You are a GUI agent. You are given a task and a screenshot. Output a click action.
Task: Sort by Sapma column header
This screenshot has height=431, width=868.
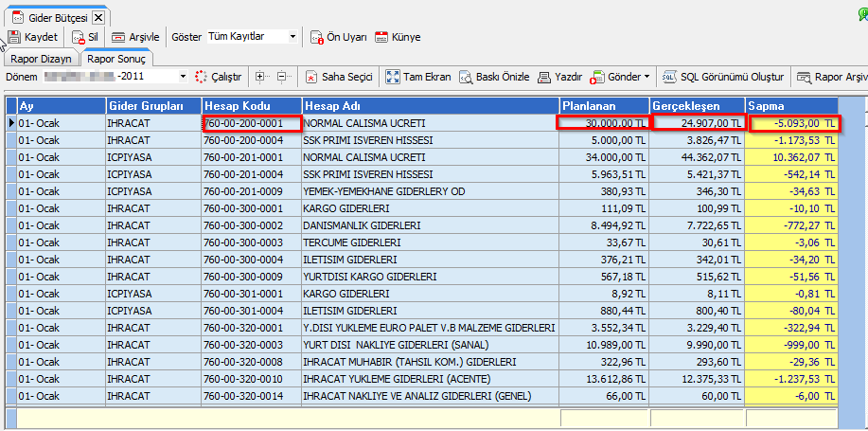791,105
